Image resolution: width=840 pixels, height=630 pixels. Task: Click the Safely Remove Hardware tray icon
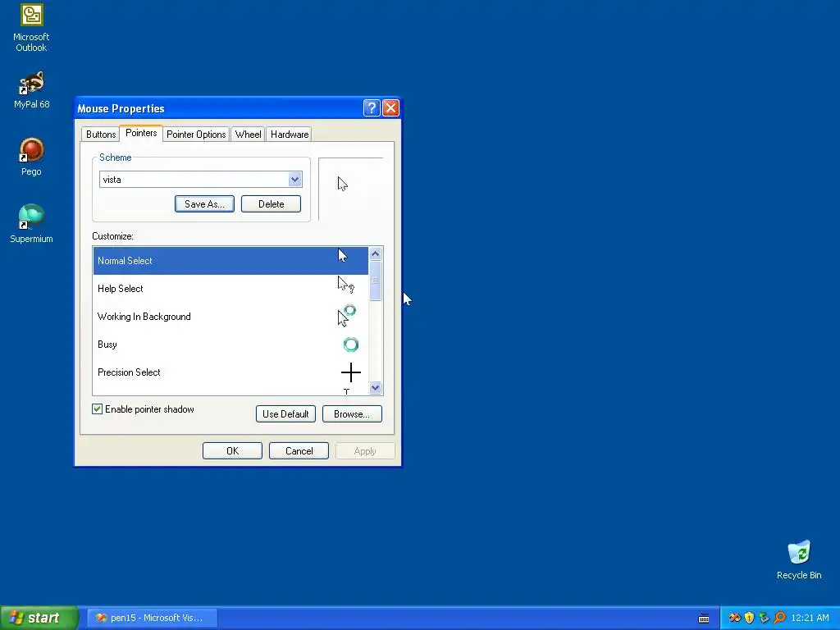tap(764, 618)
